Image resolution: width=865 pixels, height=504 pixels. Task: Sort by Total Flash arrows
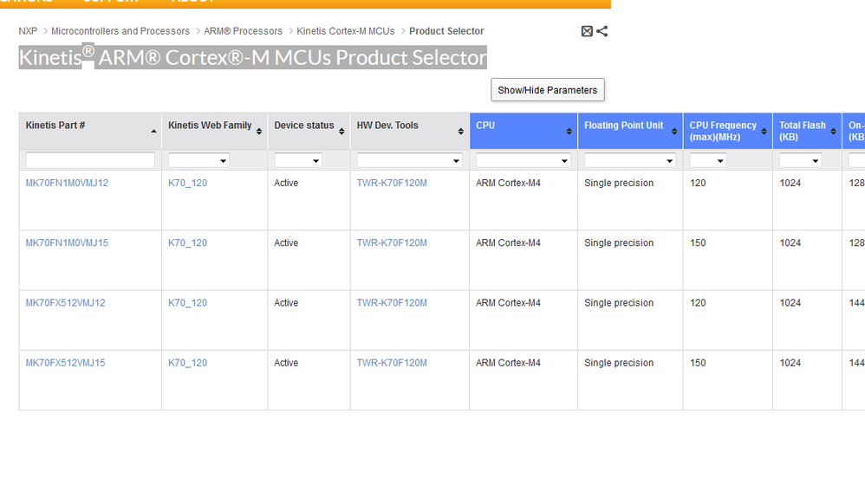tap(834, 132)
